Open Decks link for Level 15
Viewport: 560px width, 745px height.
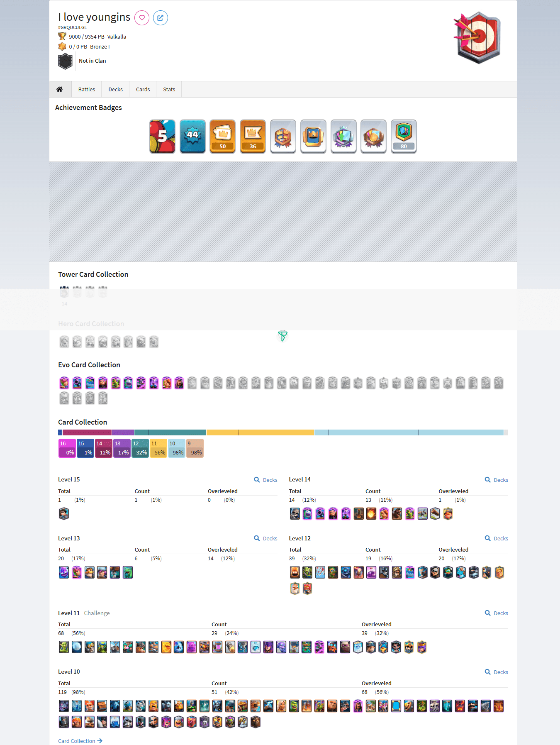coord(265,480)
